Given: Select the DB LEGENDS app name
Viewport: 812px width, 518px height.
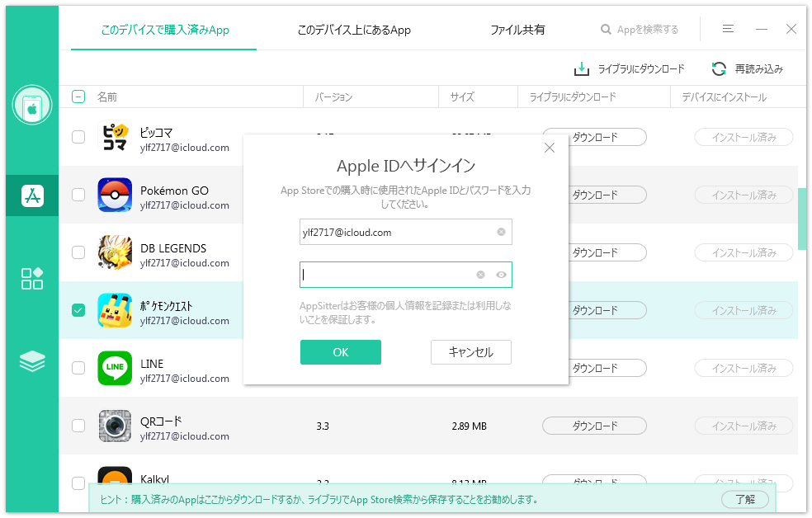Looking at the screenshot, I should (173, 248).
